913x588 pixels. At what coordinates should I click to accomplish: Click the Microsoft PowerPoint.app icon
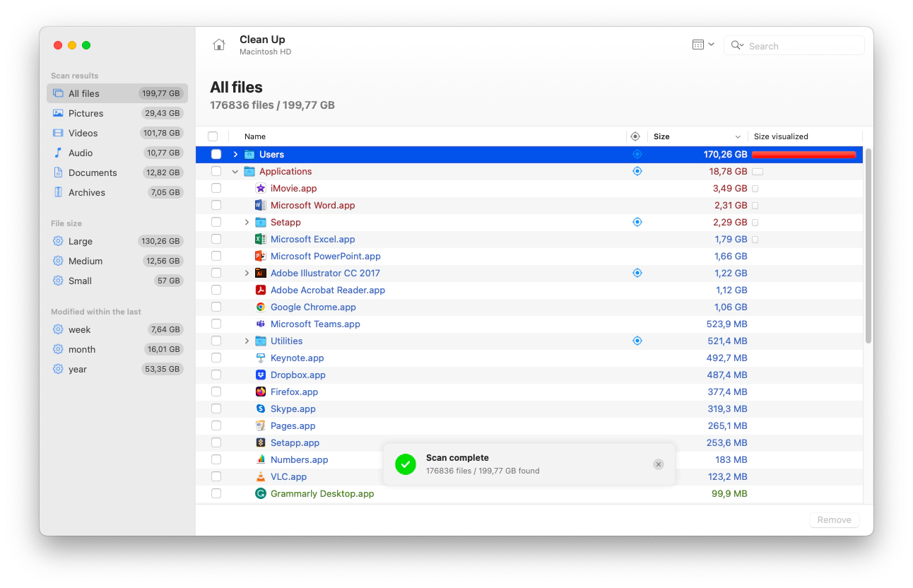(x=260, y=256)
